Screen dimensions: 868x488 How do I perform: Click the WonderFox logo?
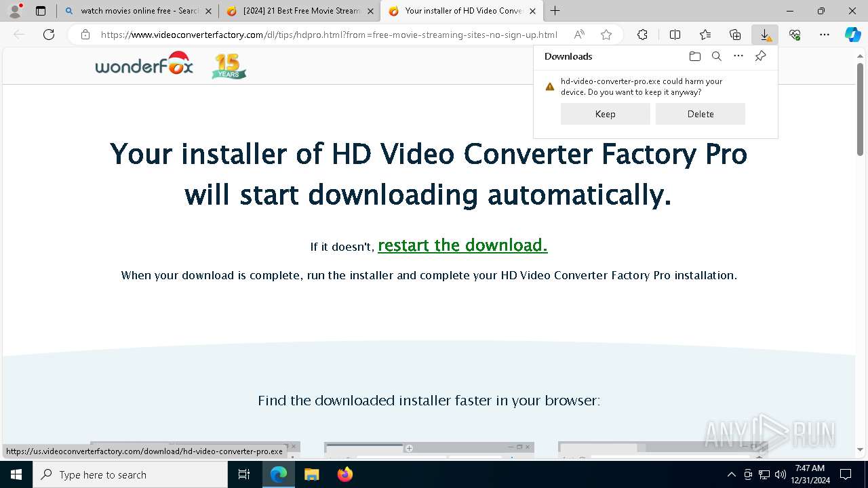[x=144, y=64]
